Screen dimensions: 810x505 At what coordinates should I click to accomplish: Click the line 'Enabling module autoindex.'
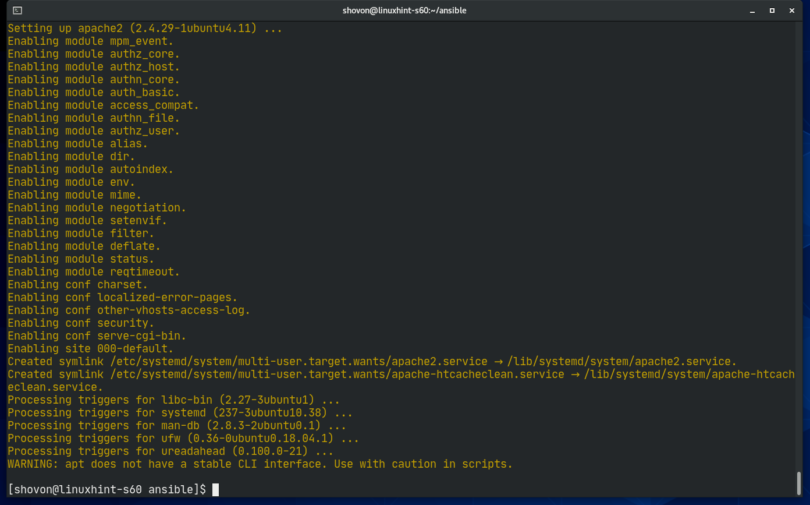click(90, 169)
